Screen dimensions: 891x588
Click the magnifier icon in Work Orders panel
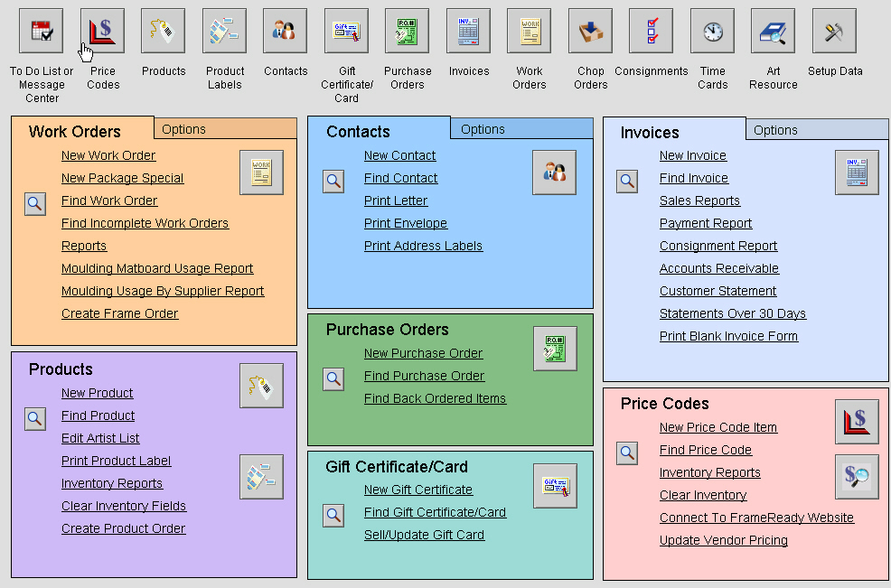pos(34,202)
